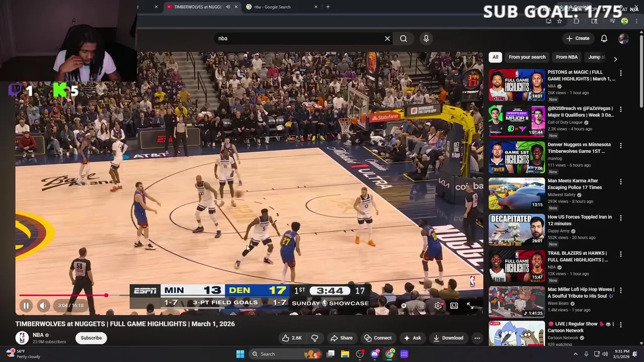
Task: Open options for US Forces Iran video
Action: [621, 218]
